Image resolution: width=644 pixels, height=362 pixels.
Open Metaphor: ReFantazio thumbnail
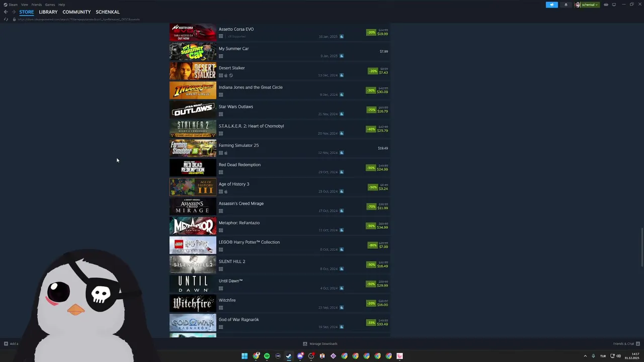pos(193,226)
